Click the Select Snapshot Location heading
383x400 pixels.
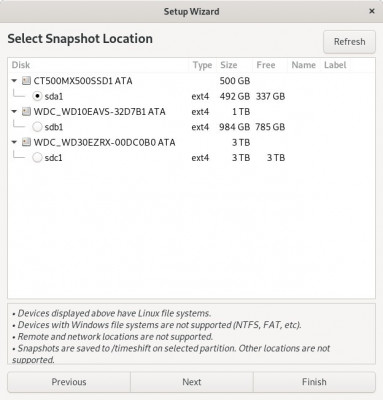[80, 39]
